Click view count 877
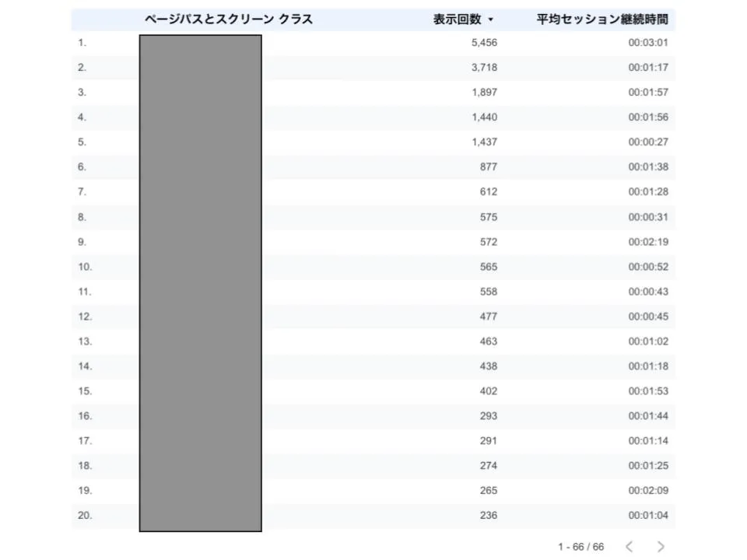This screenshot has height=560, width=747. pyautogui.click(x=489, y=166)
